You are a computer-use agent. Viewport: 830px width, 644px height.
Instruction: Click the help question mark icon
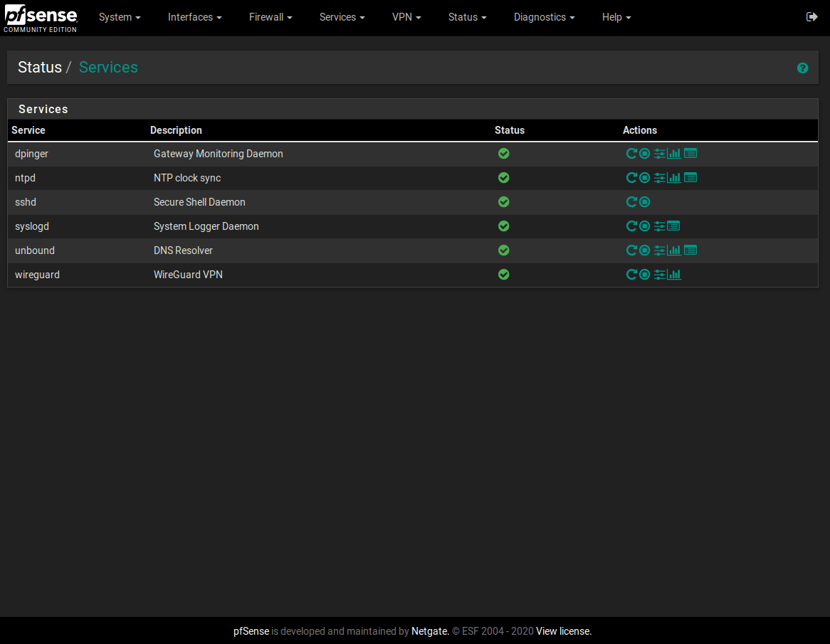pos(802,68)
